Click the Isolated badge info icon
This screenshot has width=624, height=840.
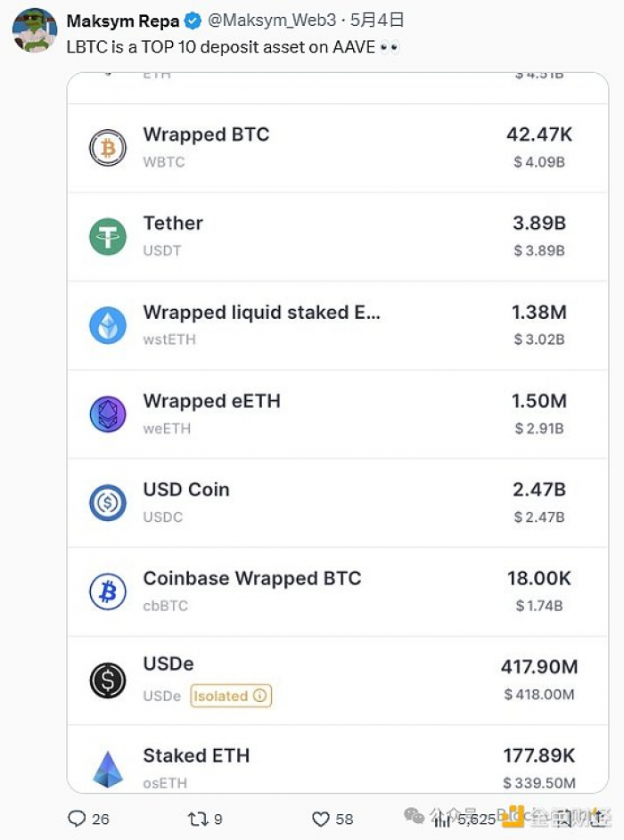point(260,696)
